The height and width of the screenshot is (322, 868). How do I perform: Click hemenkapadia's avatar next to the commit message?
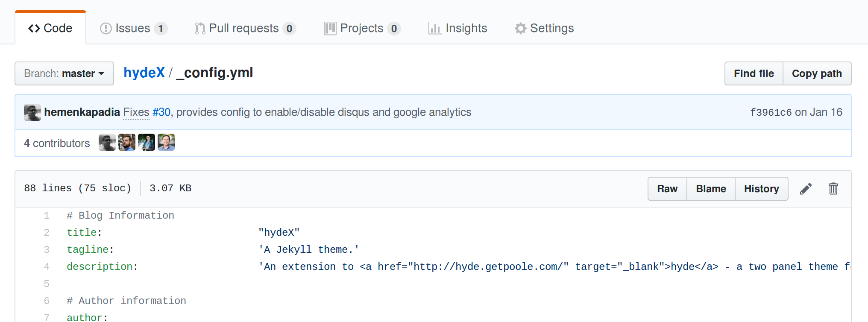point(32,112)
